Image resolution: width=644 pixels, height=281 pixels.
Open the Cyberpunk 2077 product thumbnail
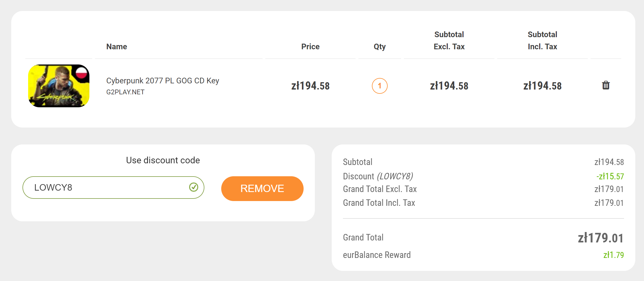pyautogui.click(x=59, y=86)
